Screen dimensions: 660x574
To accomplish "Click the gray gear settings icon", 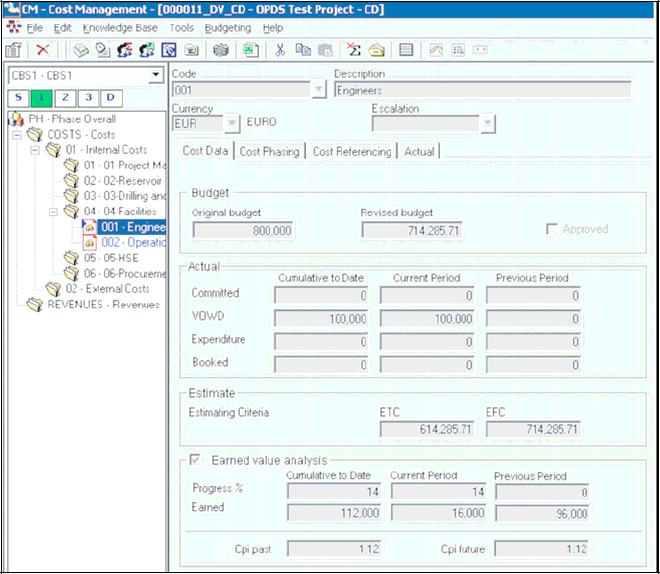I will point(221,50).
